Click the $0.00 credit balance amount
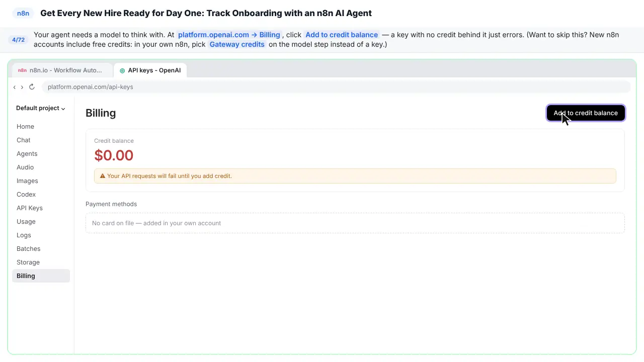This screenshot has width=644, height=362. click(114, 155)
